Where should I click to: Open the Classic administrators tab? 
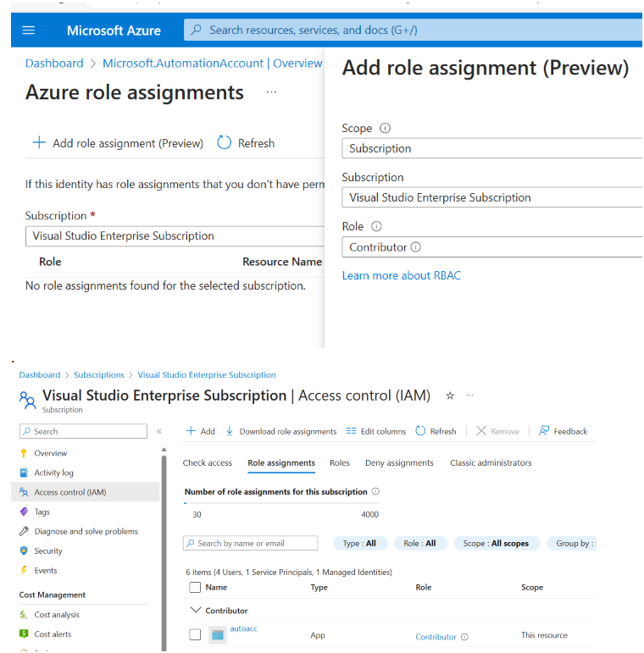point(491,462)
